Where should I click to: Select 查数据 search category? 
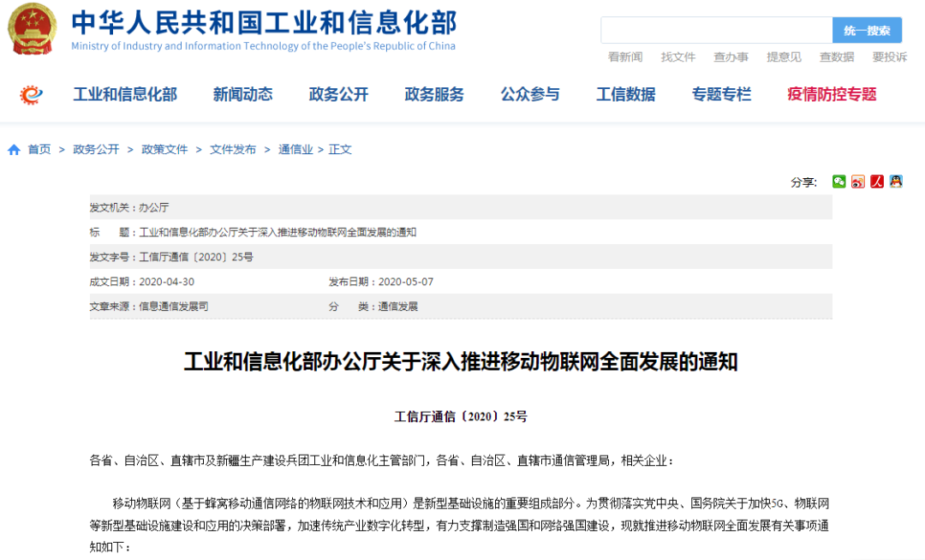point(837,57)
